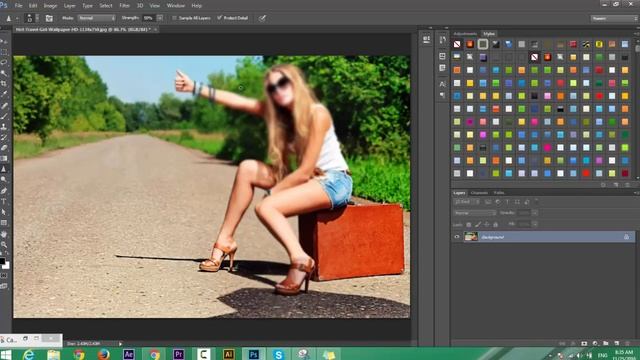The height and width of the screenshot is (360, 640).
Task: Toggle lock all icon in Layers panel
Action: pos(496,224)
